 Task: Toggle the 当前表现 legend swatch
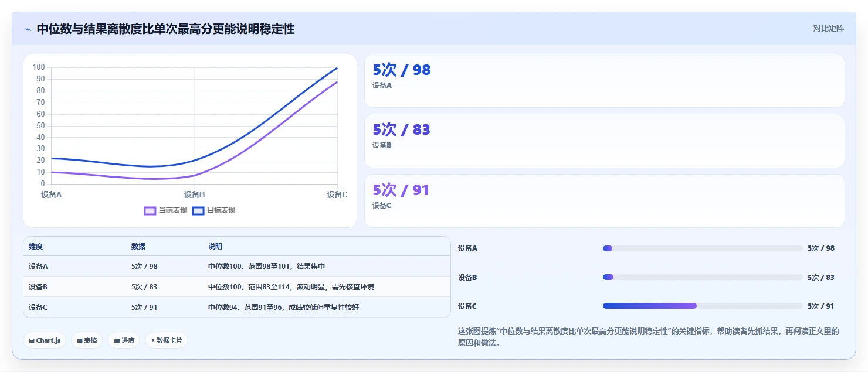(x=150, y=210)
